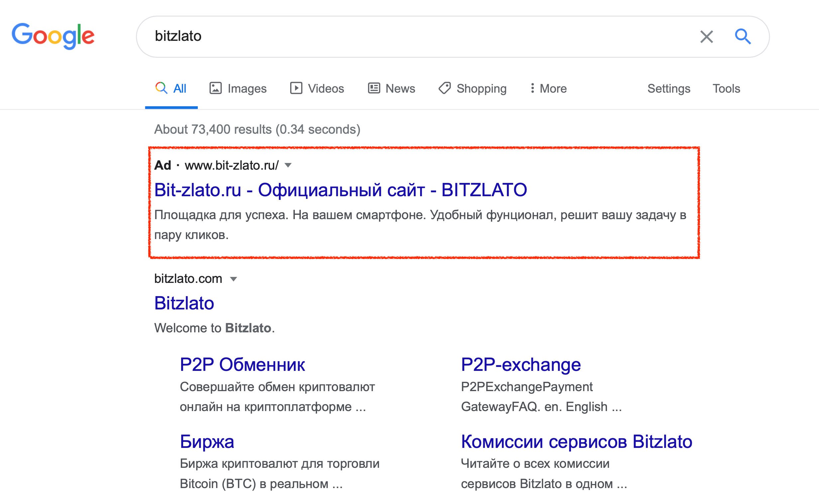Click the Google logo

pos(53,36)
